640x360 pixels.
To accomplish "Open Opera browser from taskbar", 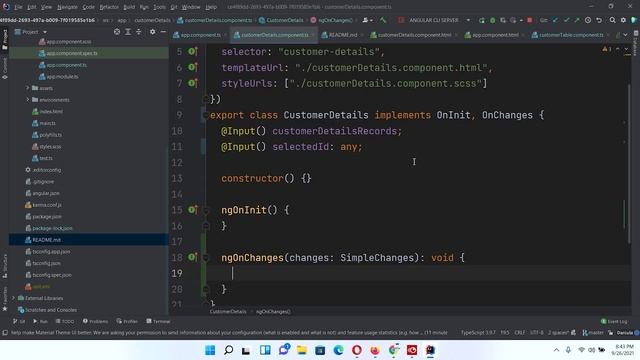I will point(357,350).
